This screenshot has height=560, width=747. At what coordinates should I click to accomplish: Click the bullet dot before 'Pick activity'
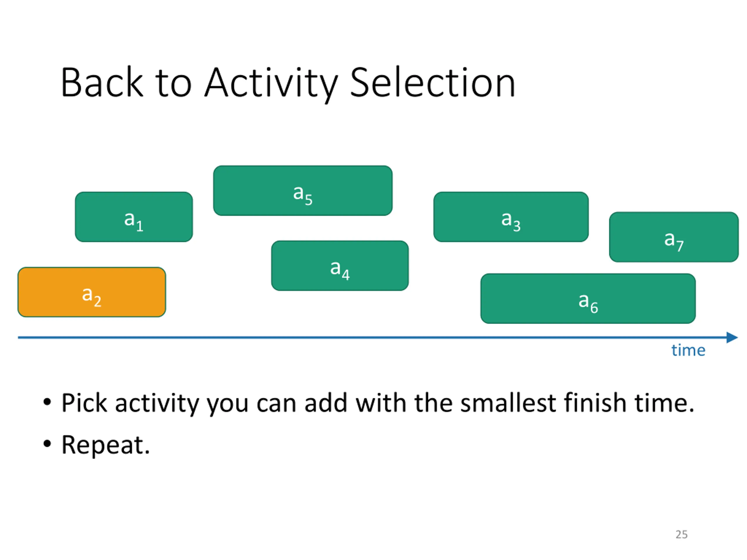click(47, 402)
